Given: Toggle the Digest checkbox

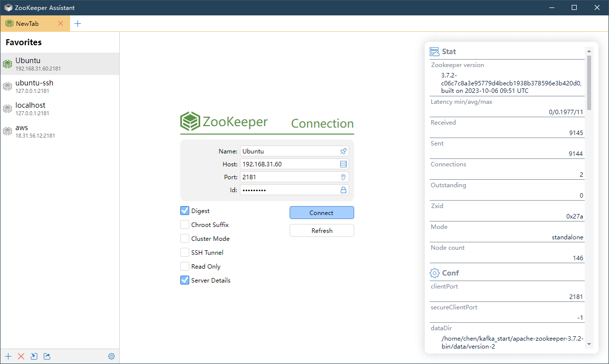Looking at the screenshot, I should pos(185,211).
